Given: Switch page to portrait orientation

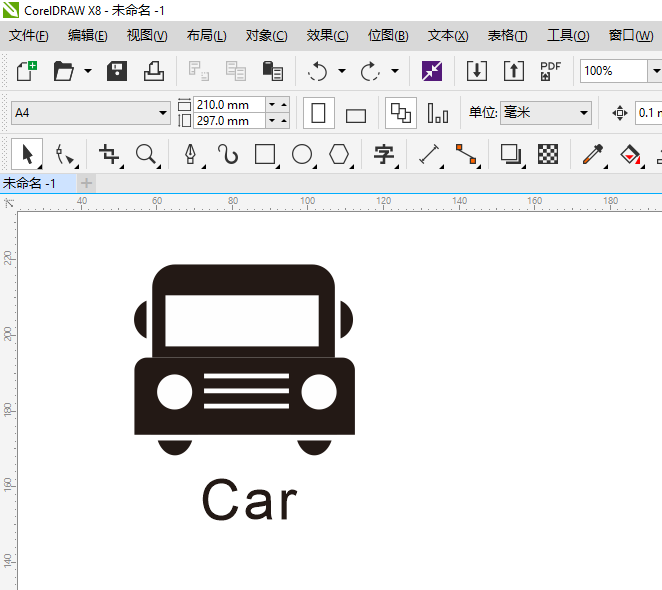Looking at the screenshot, I should click(319, 113).
